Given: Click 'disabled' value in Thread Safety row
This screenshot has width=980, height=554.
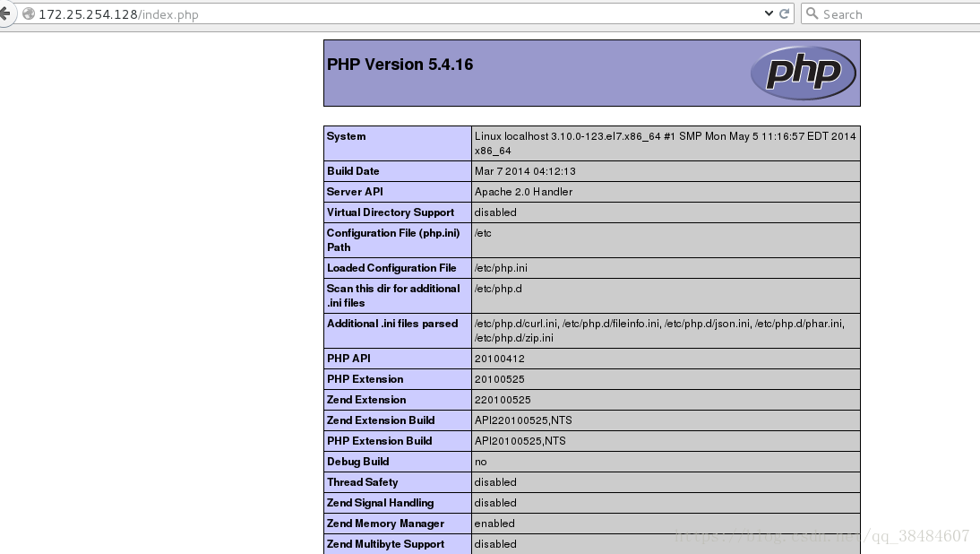Looking at the screenshot, I should (x=495, y=482).
